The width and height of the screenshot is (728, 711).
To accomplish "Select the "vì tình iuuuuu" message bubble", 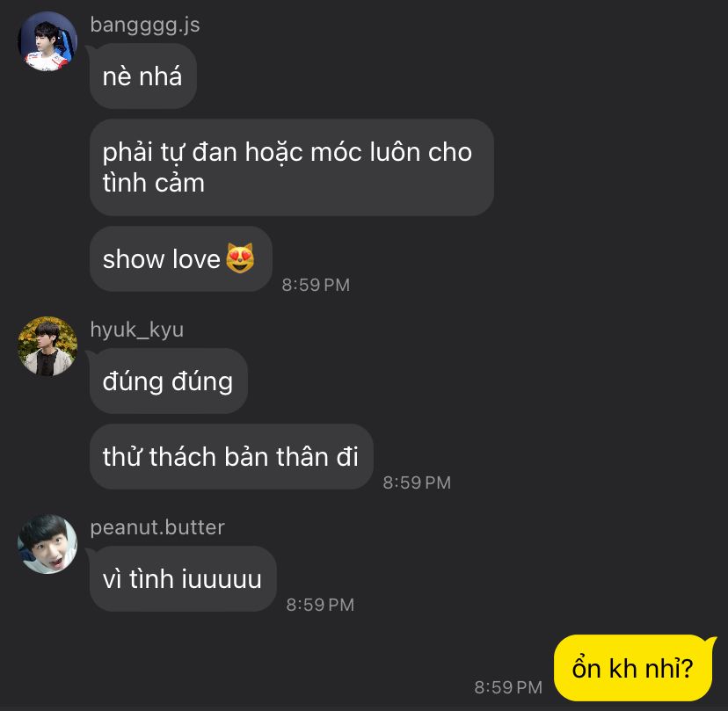I will (183, 579).
